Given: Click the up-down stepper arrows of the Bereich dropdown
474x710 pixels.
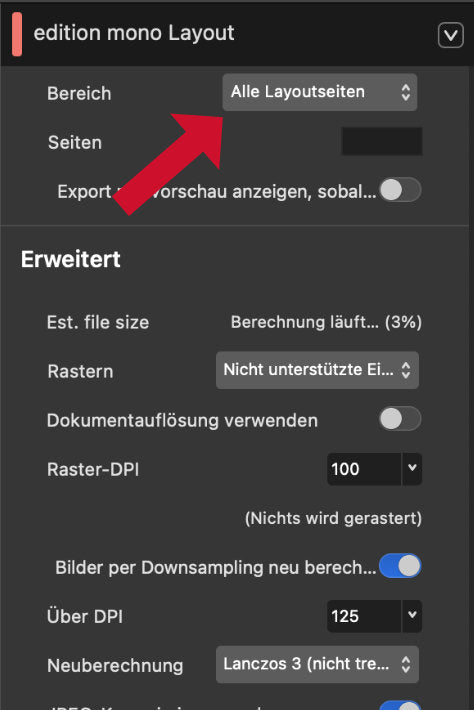Looking at the screenshot, I should [x=406, y=92].
